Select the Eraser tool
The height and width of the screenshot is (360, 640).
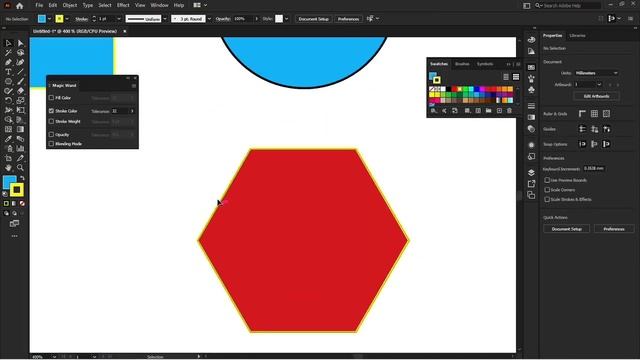(20, 91)
